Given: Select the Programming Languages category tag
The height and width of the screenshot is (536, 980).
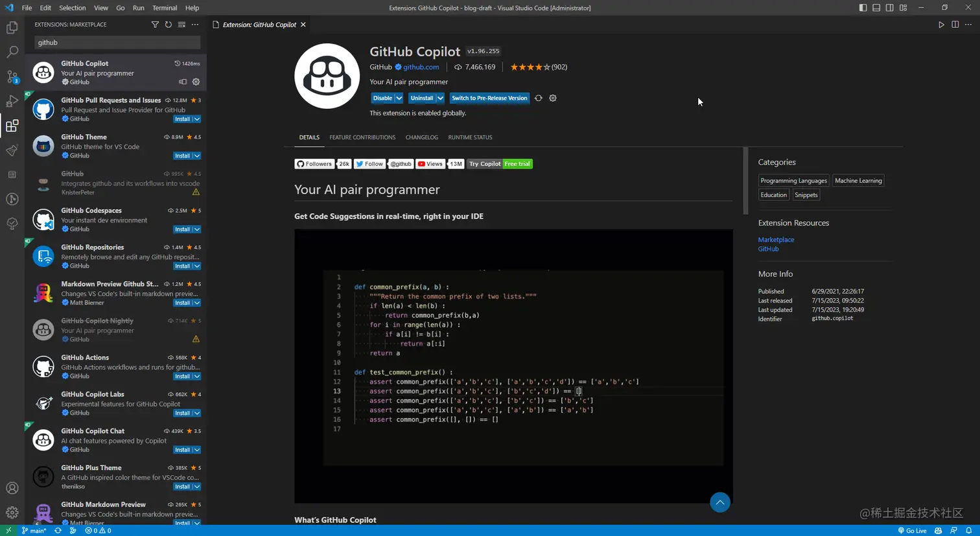Looking at the screenshot, I should pyautogui.click(x=793, y=181).
